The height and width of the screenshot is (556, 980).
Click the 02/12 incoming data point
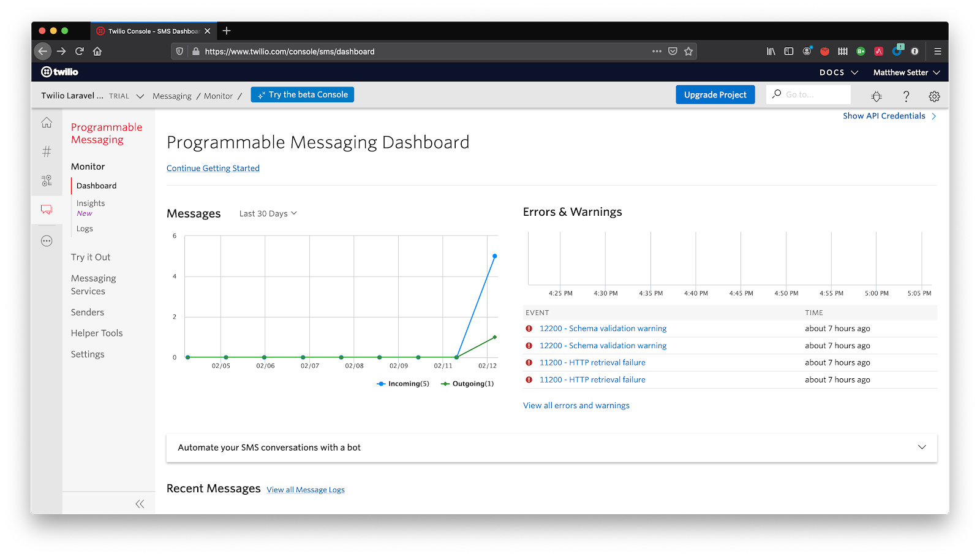(x=494, y=256)
